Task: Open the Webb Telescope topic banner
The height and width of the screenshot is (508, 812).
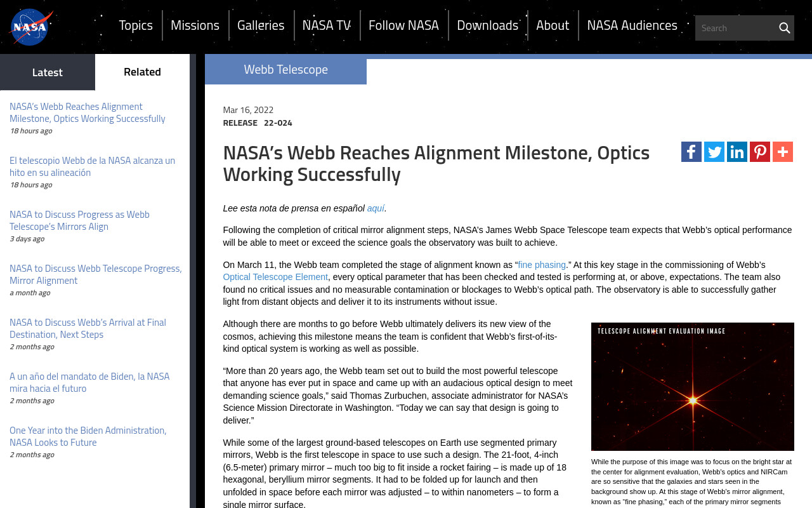Action: 285,70
